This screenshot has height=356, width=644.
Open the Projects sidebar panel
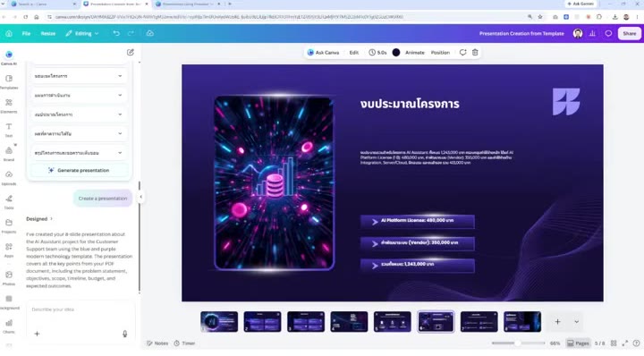pyautogui.click(x=9, y=225)
